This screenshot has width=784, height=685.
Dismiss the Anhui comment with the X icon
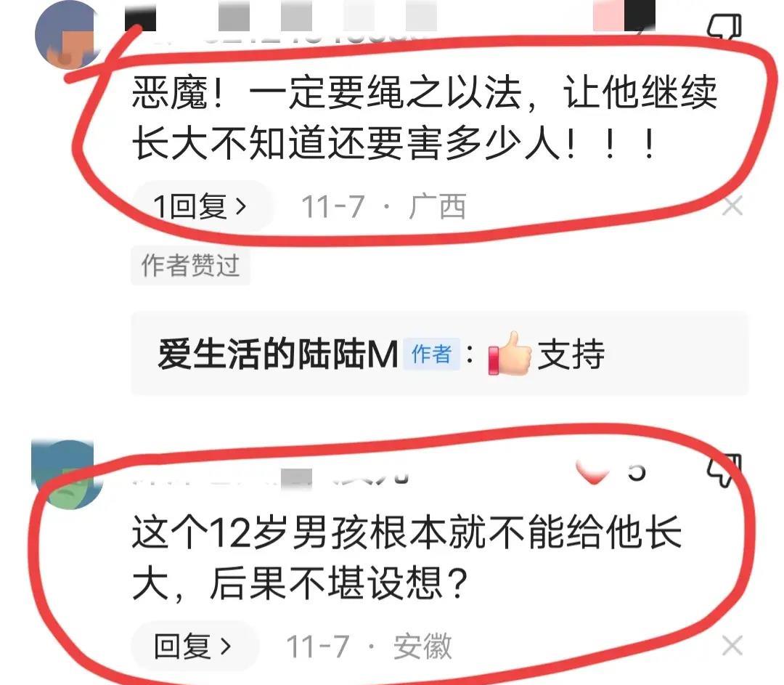pos(732,646)
